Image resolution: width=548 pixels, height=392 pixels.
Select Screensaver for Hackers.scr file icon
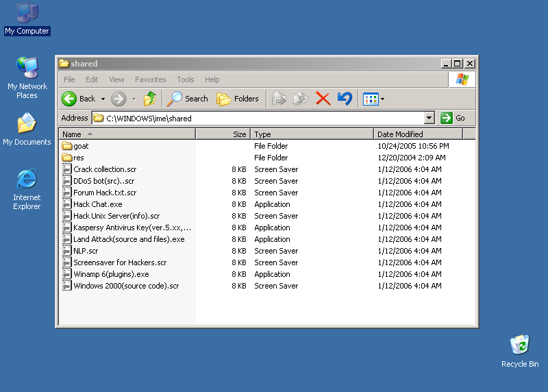tap(66, 262)
